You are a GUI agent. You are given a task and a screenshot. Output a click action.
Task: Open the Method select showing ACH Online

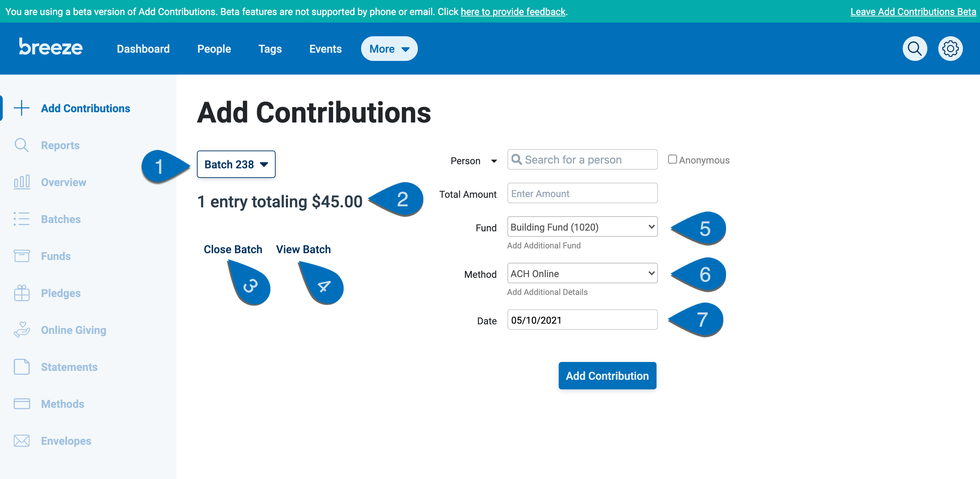(x=582, y=273)
